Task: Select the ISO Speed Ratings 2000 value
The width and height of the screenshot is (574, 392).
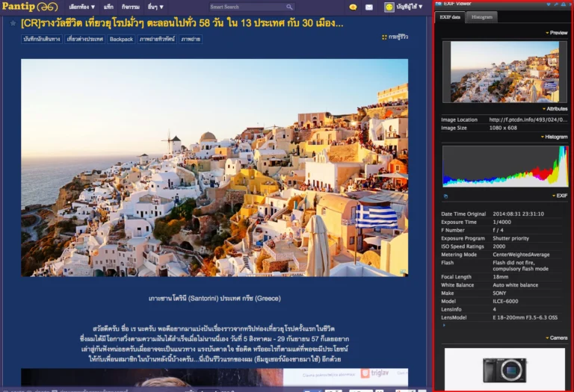Action: tap(499, 246)
